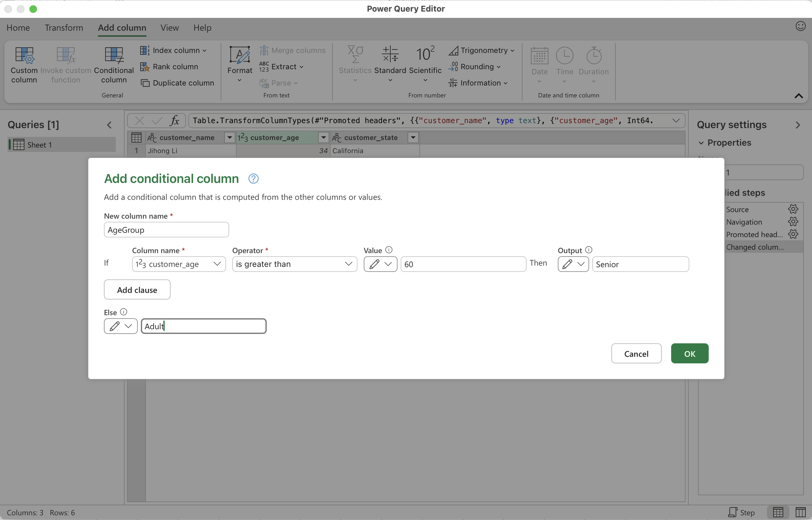
Task: Click the Duplicate column icon
Action: pyautogui.click(x=145, y=83)
